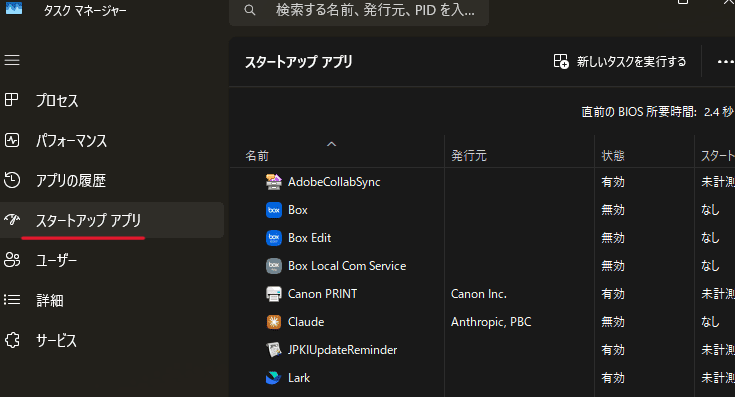Click 有効 status in AdobeCollabSync row
The width and height of the screenshot is (735, 397).
(613, 182)
